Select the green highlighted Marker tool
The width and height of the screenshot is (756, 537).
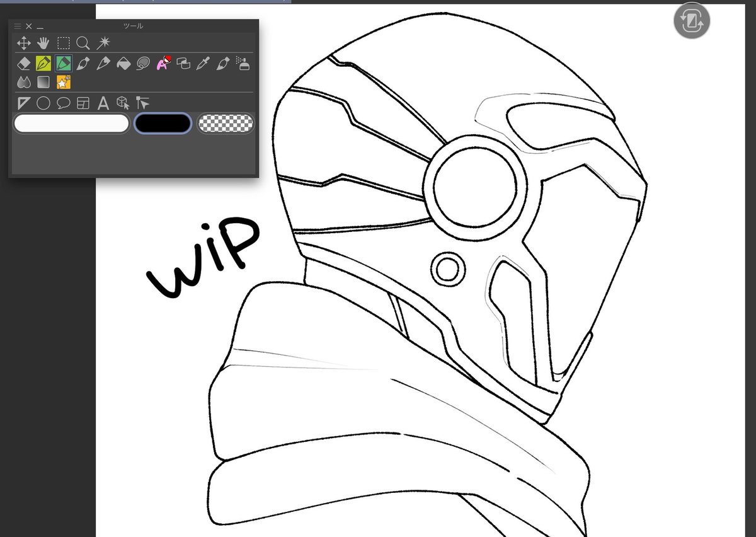click(x=63, y=63)
